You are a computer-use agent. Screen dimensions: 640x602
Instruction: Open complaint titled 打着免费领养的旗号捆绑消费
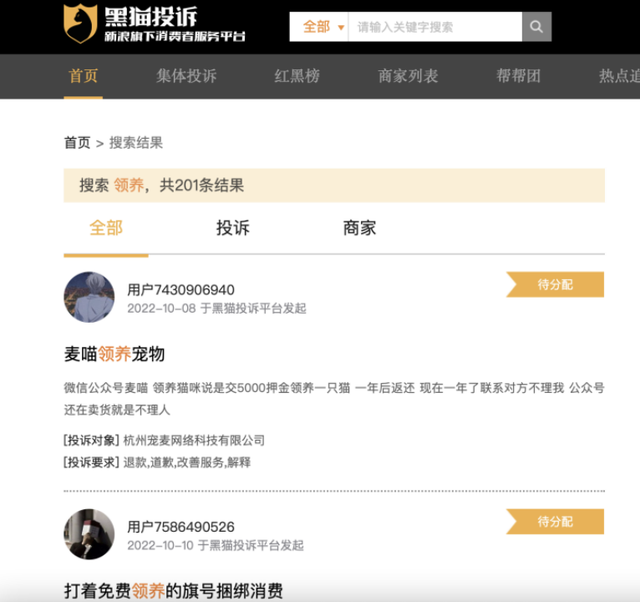(173, 591)
